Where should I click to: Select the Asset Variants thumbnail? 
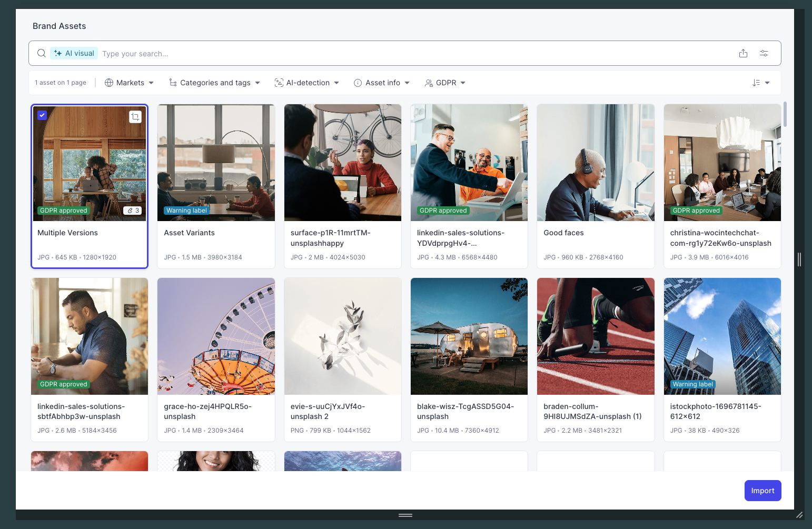coord(216,163)
